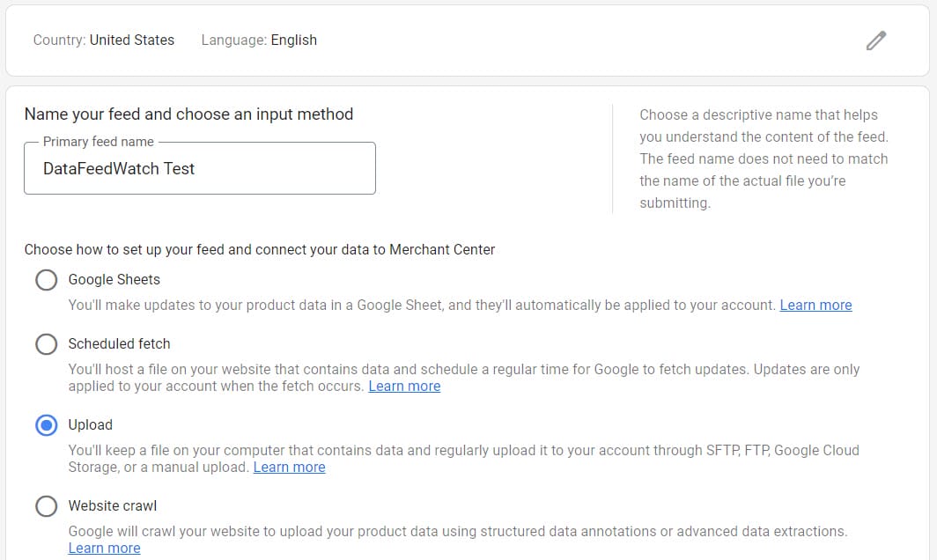
Task: Open Learn more link under Scheduled fetch
Action: 404,386
